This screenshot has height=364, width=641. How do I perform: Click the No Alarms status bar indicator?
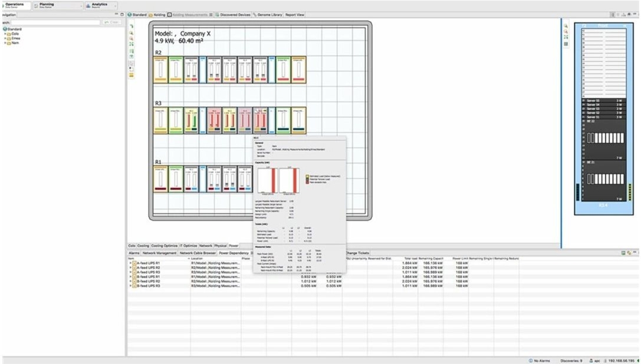[x=540, y=360]
